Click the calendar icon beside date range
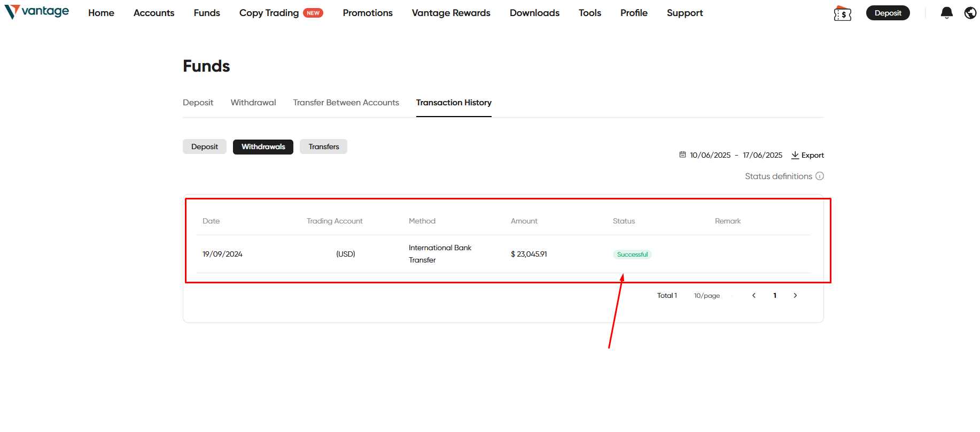The image size is (980, 432). coord(682,155)
